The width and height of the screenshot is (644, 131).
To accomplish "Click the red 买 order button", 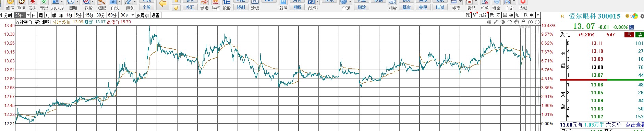I will point(629,35).
